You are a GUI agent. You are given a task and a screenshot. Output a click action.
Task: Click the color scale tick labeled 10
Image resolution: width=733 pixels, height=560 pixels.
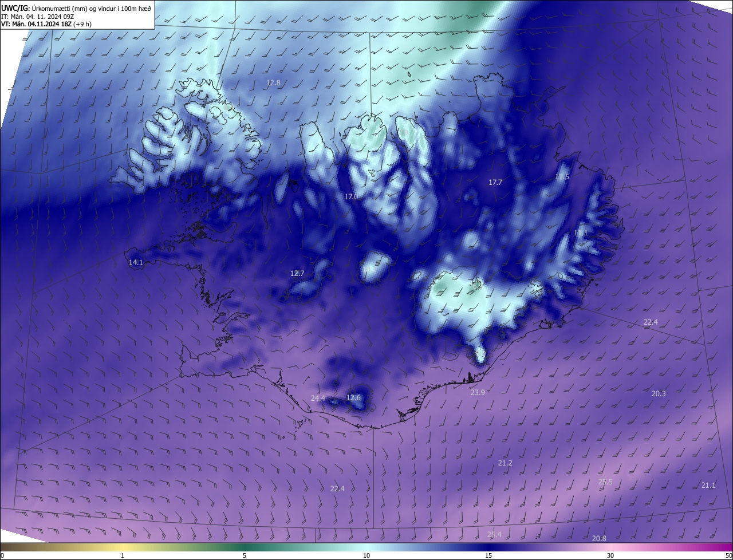pyautogui.click(x=366, y=555)
